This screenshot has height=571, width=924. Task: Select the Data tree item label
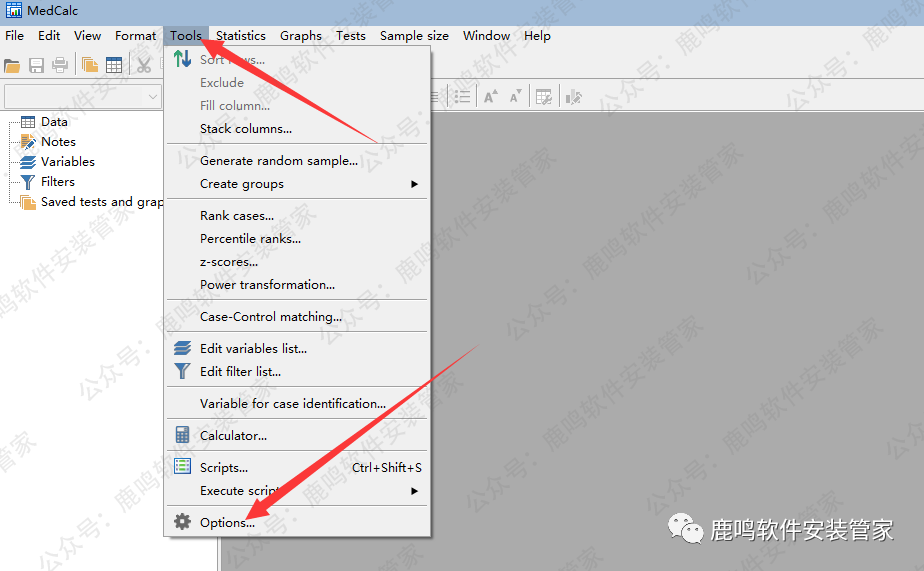click(x=54, y=122)
